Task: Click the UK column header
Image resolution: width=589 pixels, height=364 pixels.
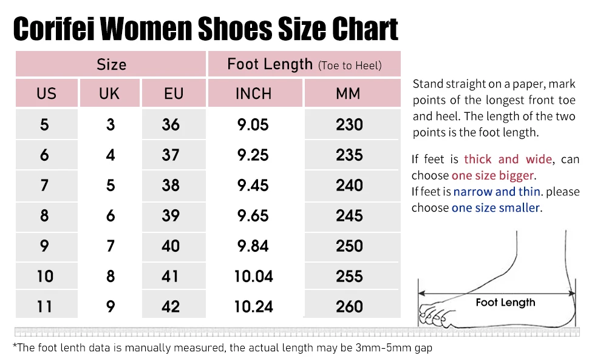Action: tap(110, 93)
